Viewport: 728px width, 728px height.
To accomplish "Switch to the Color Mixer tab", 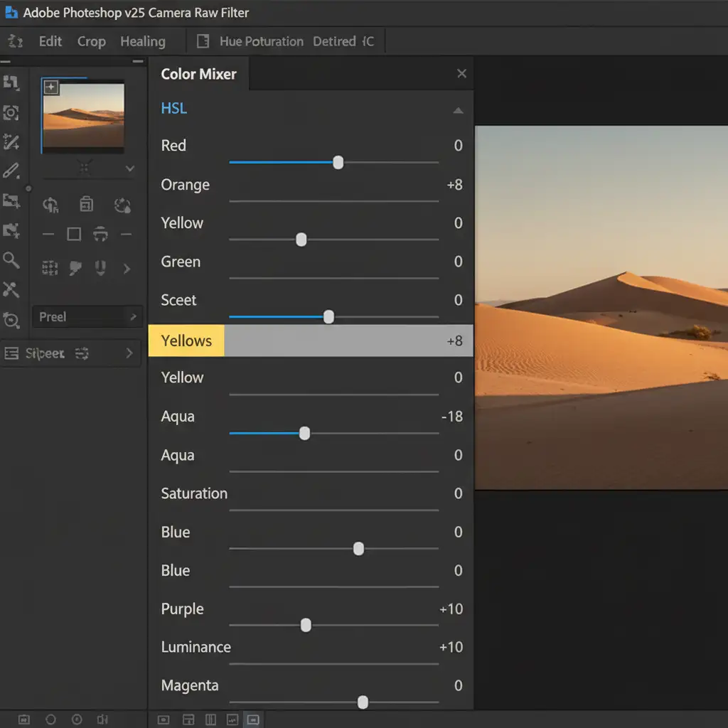I will pos(198,74).
